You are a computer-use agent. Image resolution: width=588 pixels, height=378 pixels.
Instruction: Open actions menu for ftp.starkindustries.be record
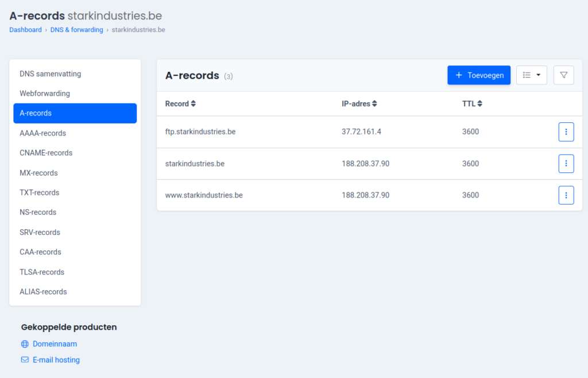566,132
